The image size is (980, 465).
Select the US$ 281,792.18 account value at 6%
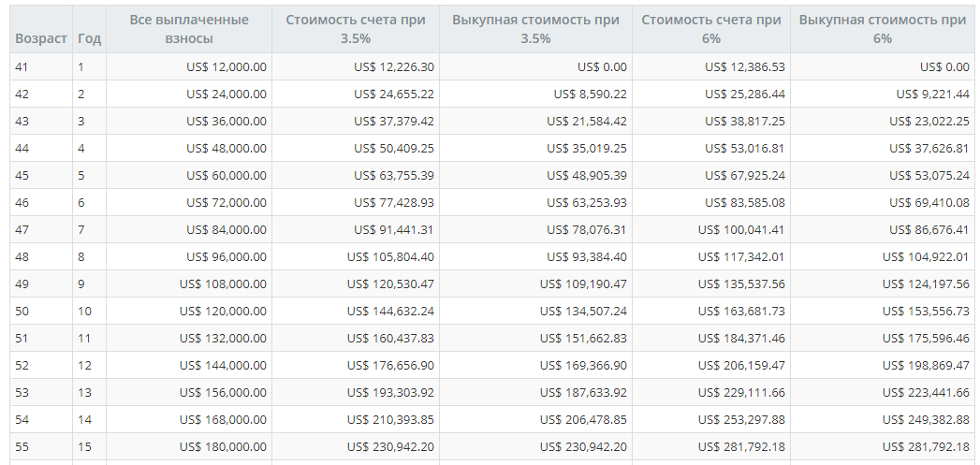click(x=711, y=446)
